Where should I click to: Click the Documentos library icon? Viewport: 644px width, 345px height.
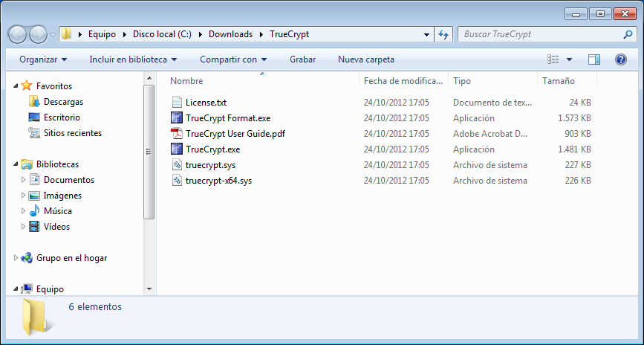pos(34,179)
